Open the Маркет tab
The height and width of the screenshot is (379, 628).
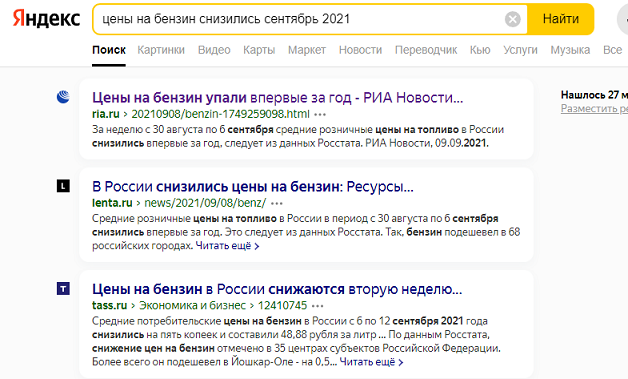307,50
